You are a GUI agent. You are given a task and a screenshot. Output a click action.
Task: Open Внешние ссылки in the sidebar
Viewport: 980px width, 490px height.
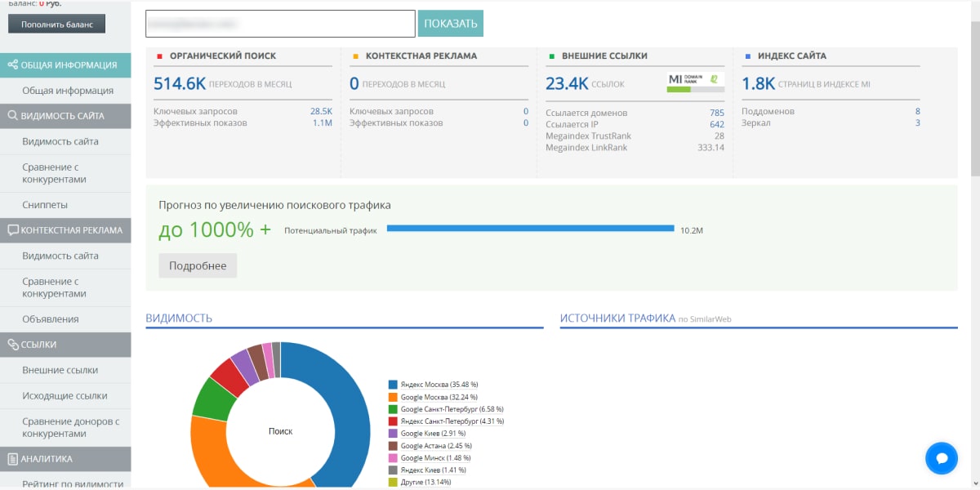(x=60, y=370)
